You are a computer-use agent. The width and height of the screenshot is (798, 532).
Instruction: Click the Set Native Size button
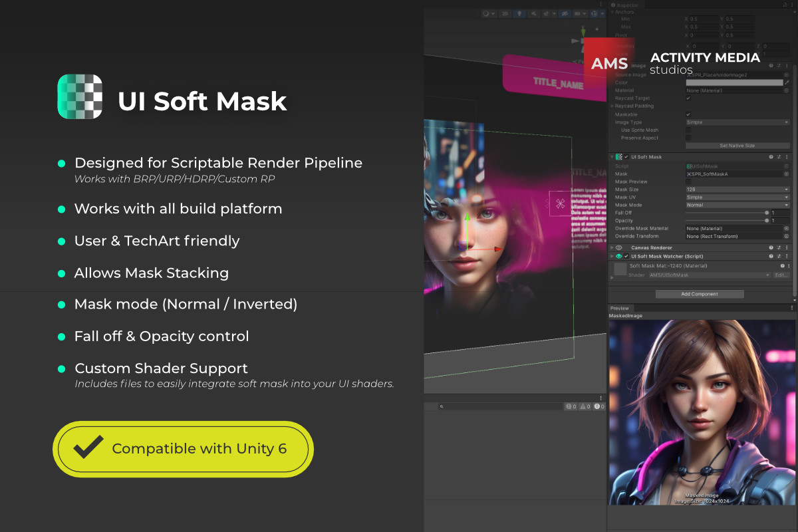point(737,146)
